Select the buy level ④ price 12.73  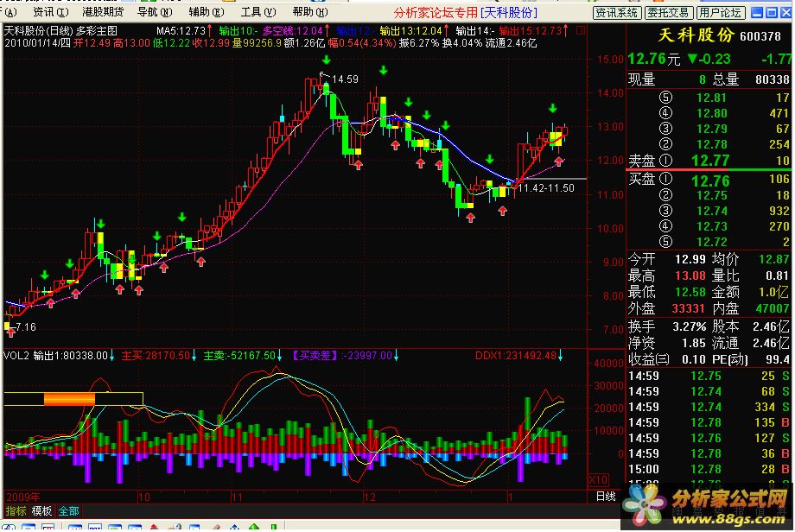pyautogui.click(x=711, y=226)
